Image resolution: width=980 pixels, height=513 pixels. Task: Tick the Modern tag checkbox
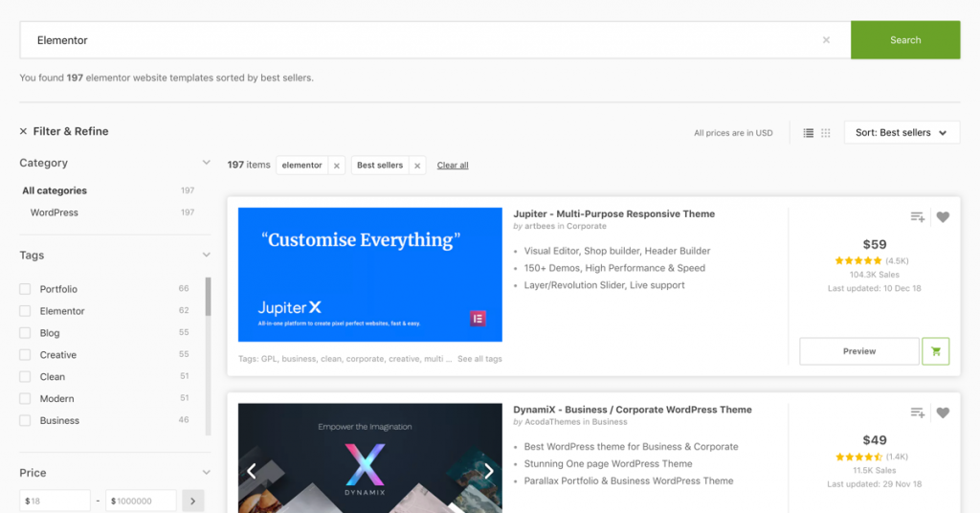pyautogui.click(x=26, y=398)
